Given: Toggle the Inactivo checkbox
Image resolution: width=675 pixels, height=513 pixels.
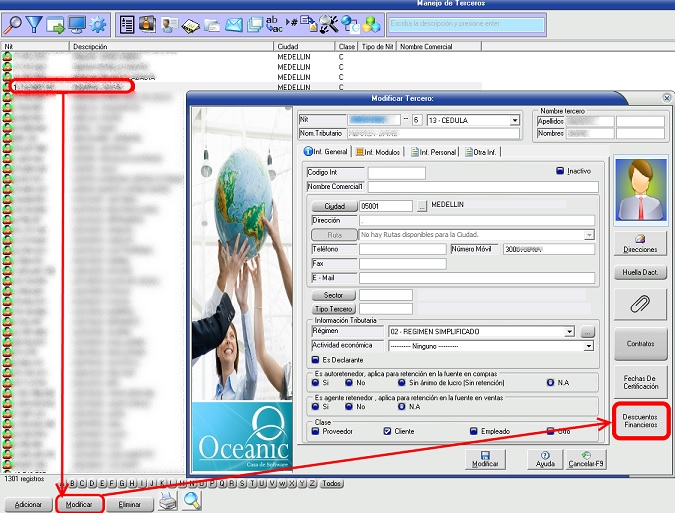Looking at the screenshot, I should tap(561, 171).
